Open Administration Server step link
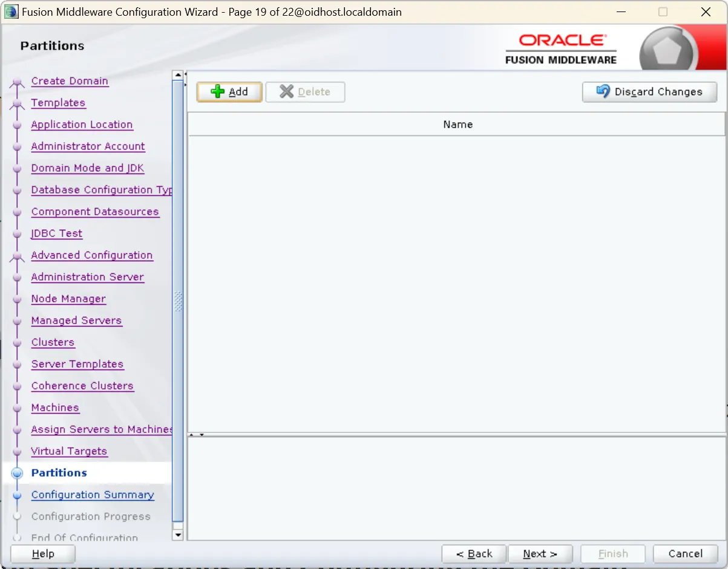Screen dimensions: 728x569 click(88, 277)
